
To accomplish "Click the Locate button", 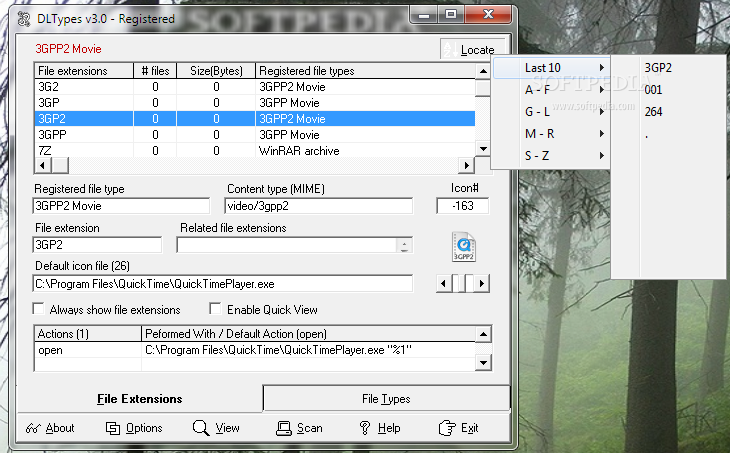I will [473, 49].
